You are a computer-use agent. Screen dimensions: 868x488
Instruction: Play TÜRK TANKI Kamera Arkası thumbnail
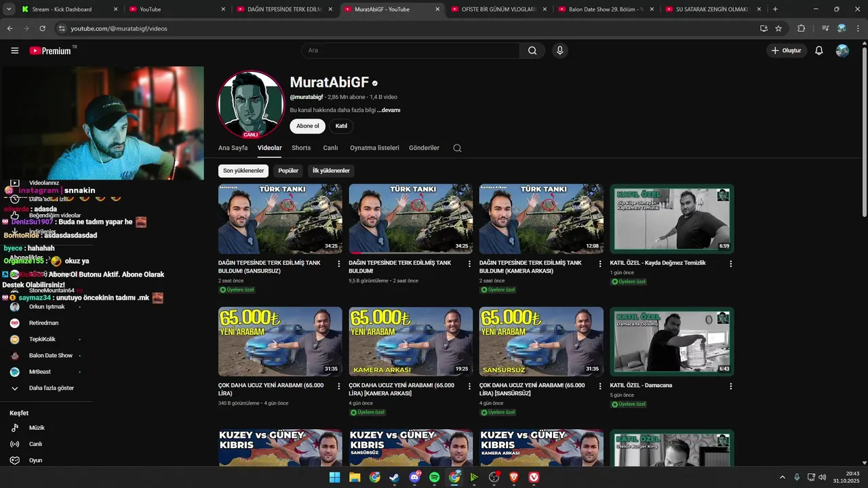541,219
